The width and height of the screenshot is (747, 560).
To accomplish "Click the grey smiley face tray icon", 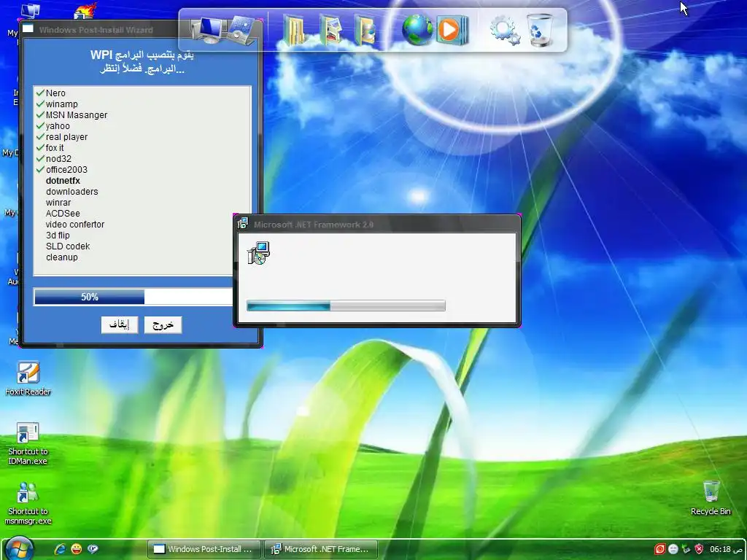I will [673, 549].
